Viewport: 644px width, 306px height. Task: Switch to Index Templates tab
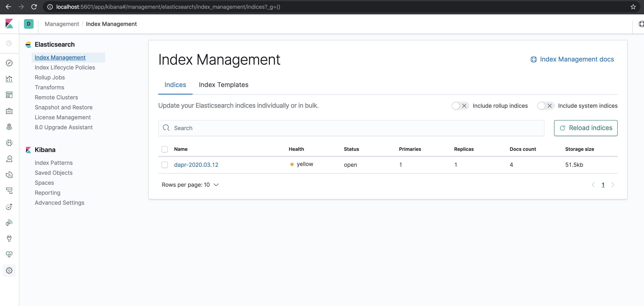(224, 85)
